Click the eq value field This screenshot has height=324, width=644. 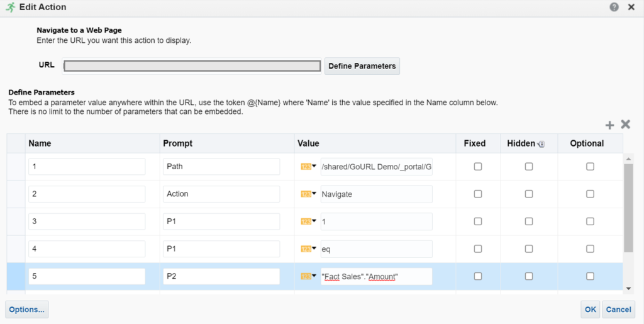(377, 249)
